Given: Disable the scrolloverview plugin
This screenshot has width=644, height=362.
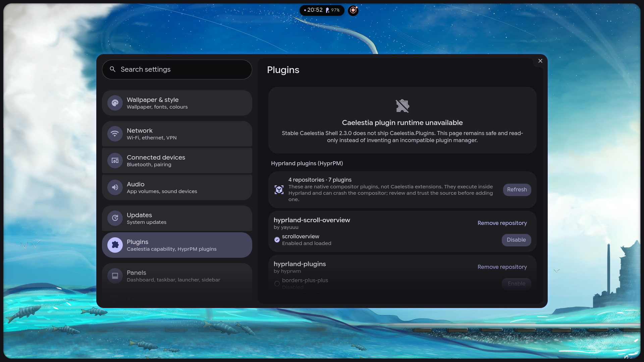Looking at the screenshot, I should (516, 240).
